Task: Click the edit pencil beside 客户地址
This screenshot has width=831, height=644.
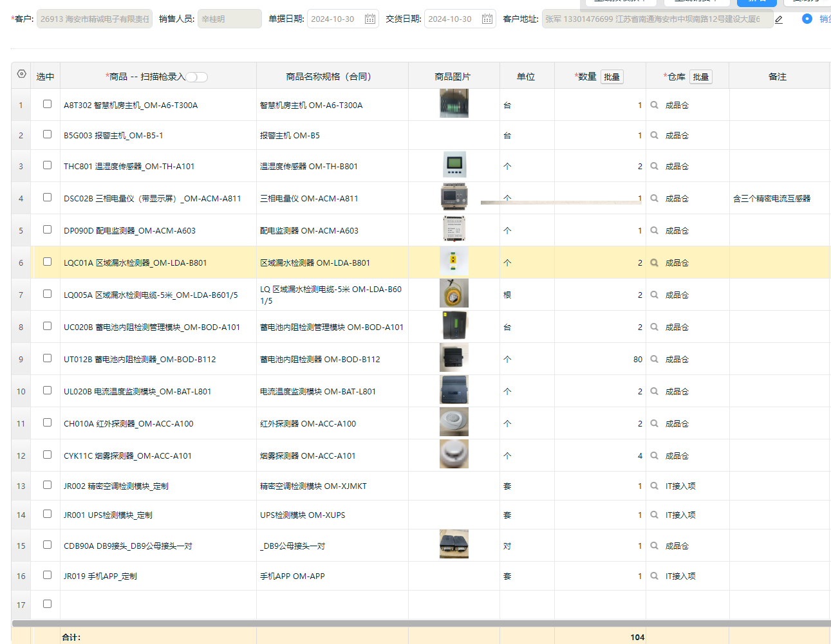Action: (x=779, y=19)
